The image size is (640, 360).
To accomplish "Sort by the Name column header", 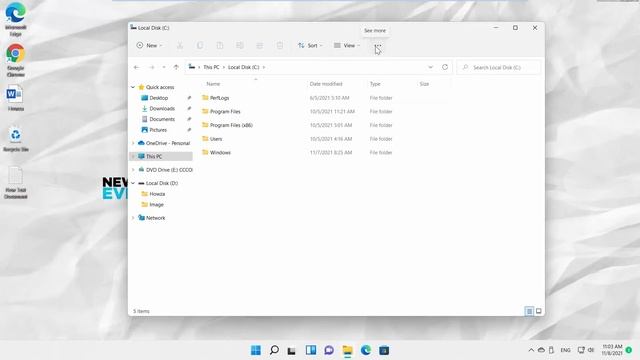I will [213, 84].
